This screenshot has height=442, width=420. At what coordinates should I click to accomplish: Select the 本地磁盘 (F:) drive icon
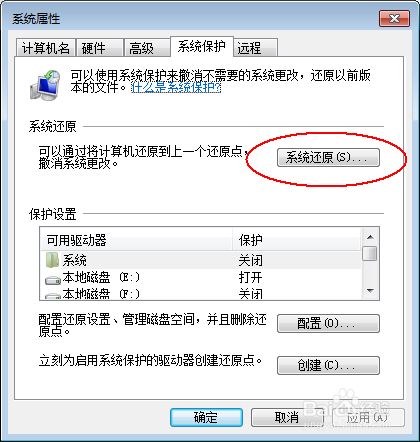tap(53, 295)
